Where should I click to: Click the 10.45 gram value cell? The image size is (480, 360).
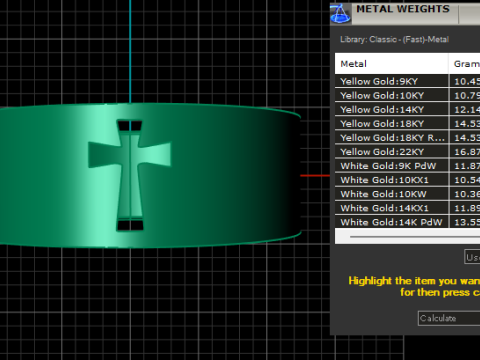[465, 81]
